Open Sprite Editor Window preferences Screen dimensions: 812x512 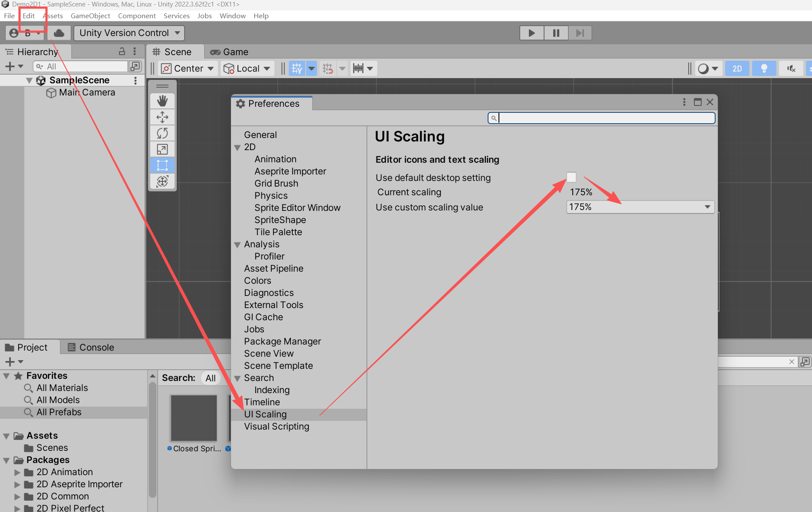point(297,208)
